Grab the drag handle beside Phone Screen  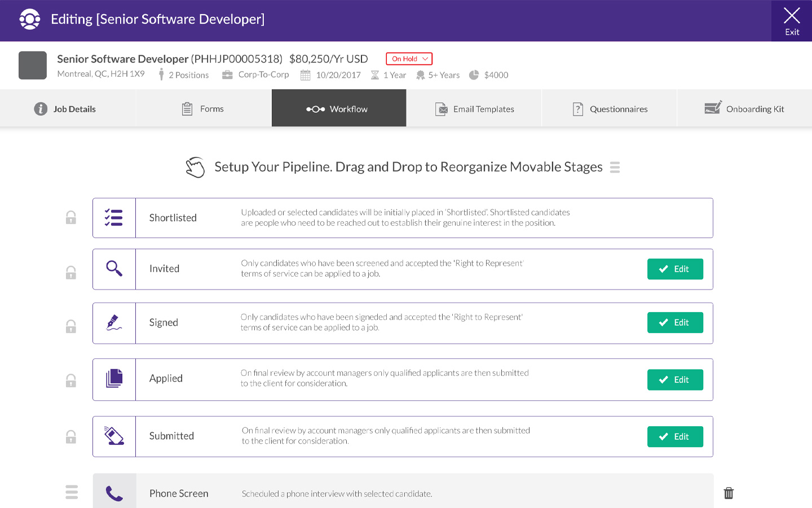pyautogui.click(x=72, y=492)
